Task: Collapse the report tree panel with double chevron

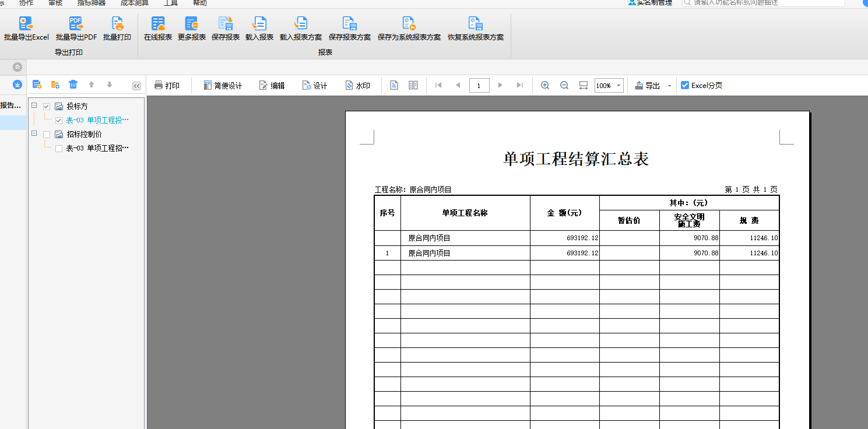Action: [x=137, y=86]
